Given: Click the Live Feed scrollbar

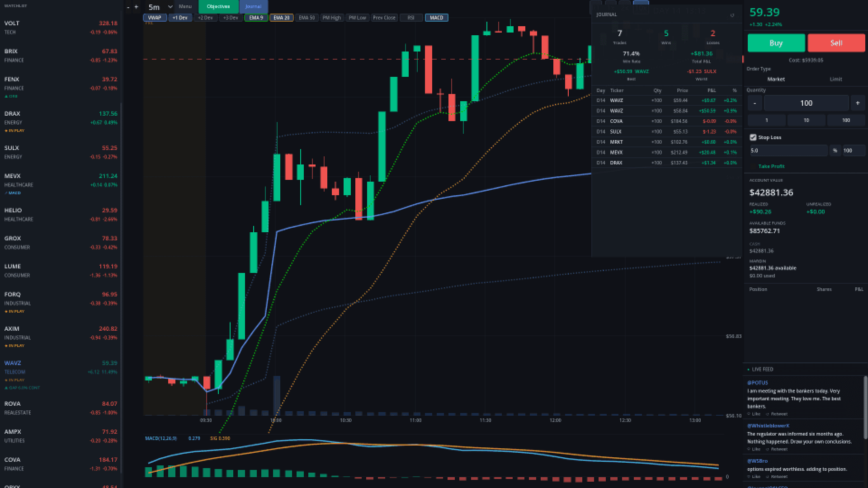Looking at the screenshot, I should 866,407.
